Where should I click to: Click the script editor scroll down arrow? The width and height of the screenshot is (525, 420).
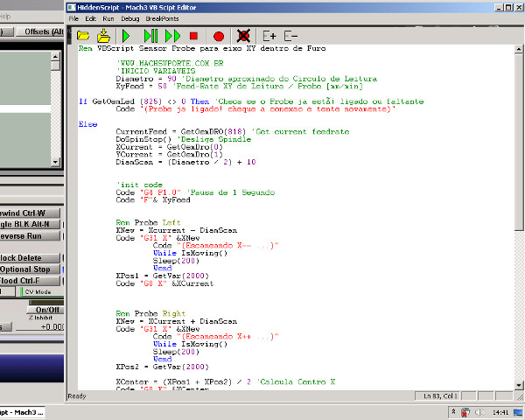[519, 385]
